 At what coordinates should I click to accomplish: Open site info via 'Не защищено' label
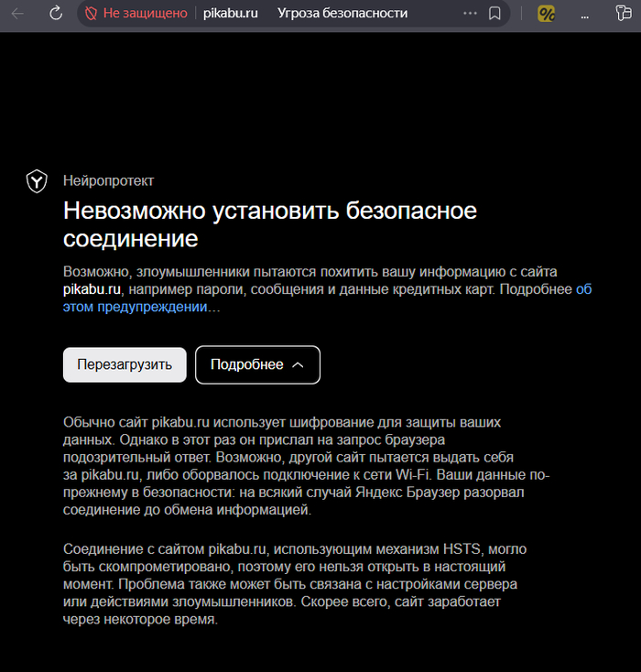pos(145,14)
